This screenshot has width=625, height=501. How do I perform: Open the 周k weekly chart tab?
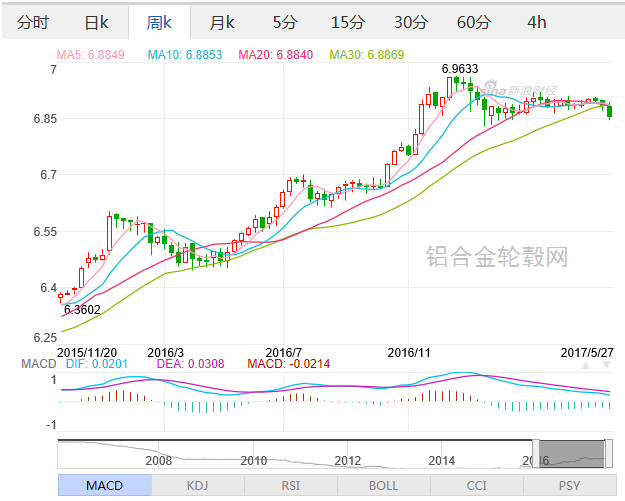[x=159, y=22]
